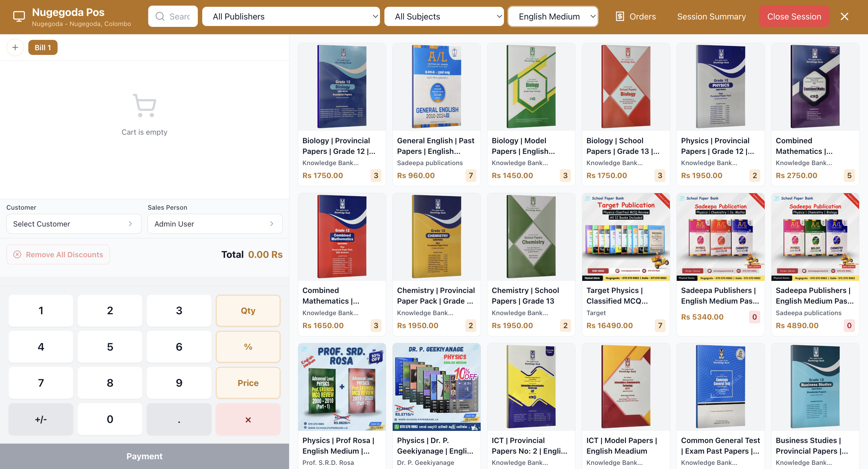Image resolution: width=868 pixels, height=469 pixels.
Task: Open Session Summary
Action: (x=711, y=17)
